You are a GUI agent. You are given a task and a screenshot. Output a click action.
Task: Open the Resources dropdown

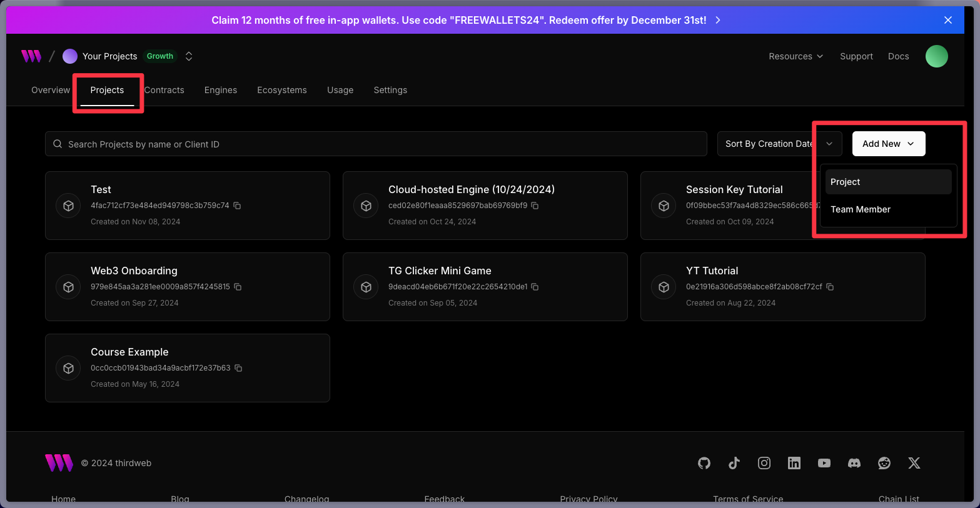796,56
